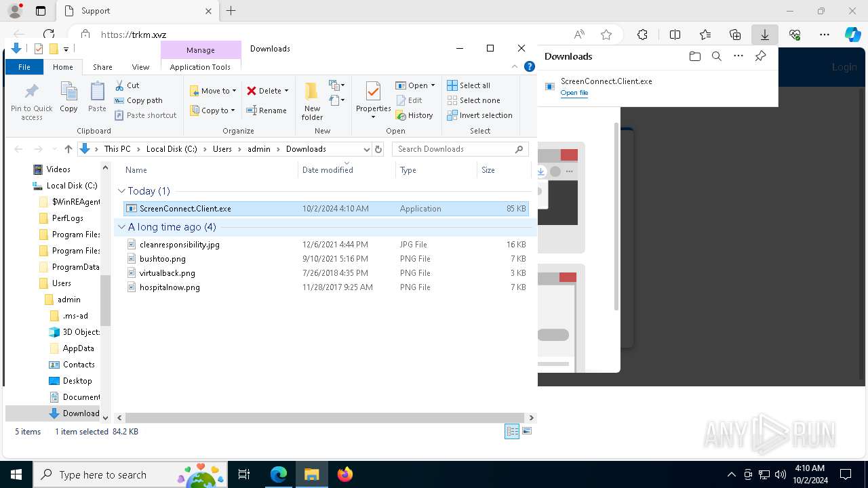This screenshot has width=868, height=488.
Task: Click the Edit command in Open group
Action: tap(410, 100)
